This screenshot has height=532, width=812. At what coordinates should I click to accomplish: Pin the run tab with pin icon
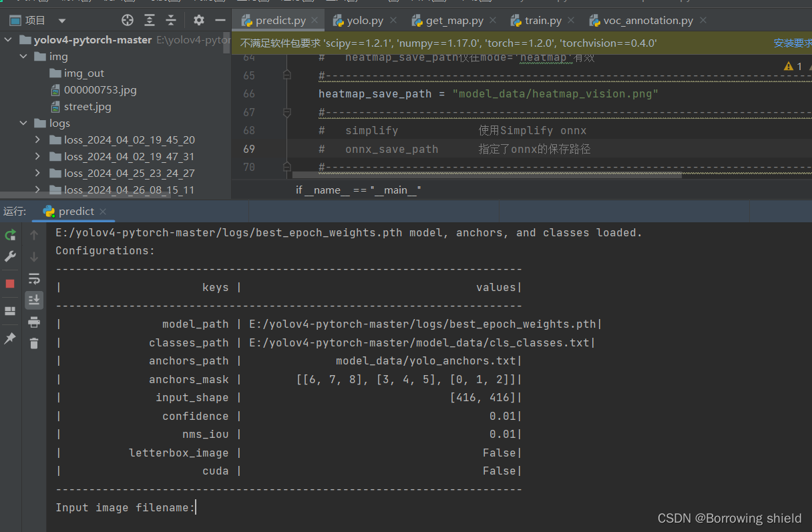10,338
